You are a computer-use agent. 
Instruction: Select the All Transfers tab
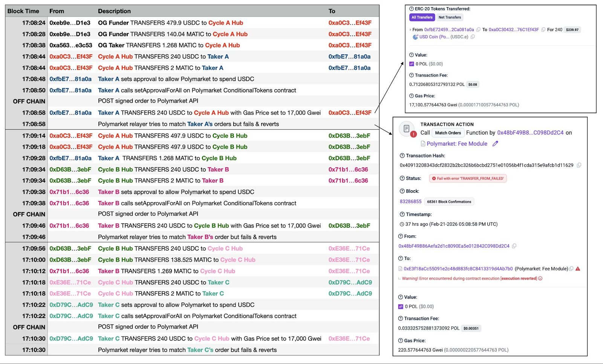[422, 17]
